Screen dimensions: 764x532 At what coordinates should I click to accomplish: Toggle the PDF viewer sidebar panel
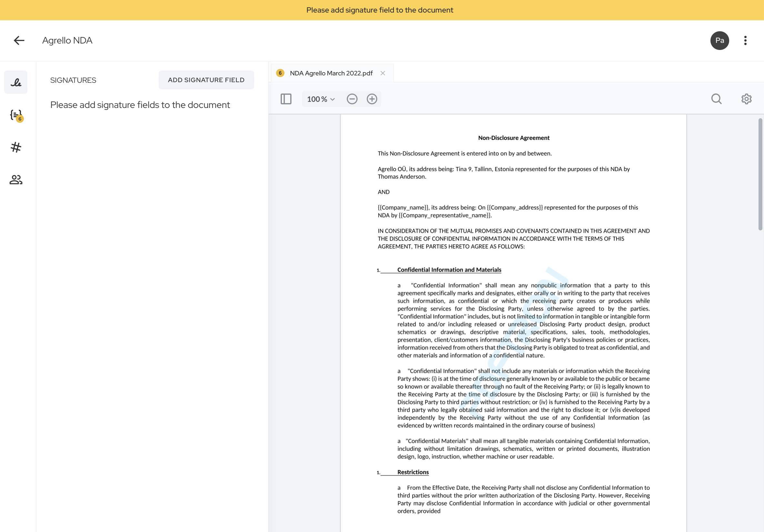pos(286,99)
